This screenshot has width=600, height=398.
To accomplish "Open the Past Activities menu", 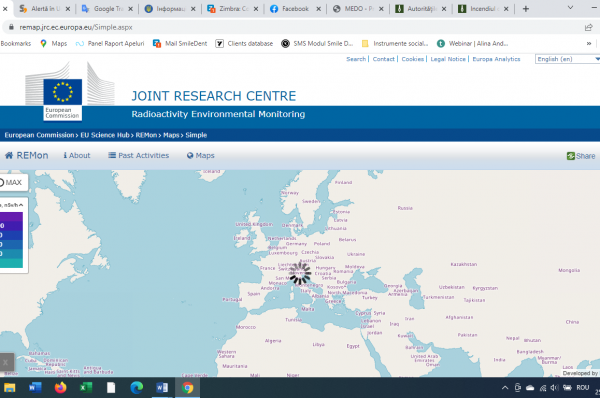I will coord(139,155).
